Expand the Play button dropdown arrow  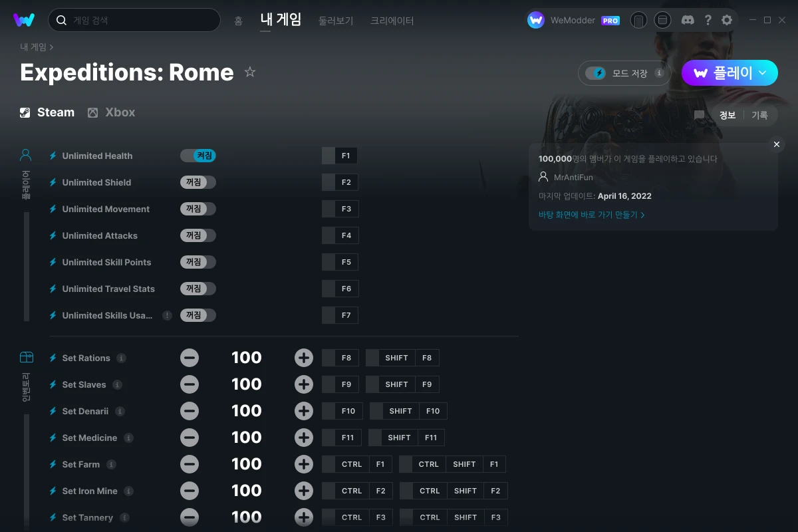763,73
